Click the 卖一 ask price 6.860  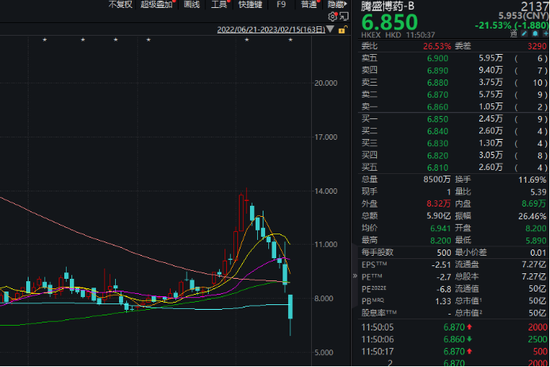coord(437,107)
